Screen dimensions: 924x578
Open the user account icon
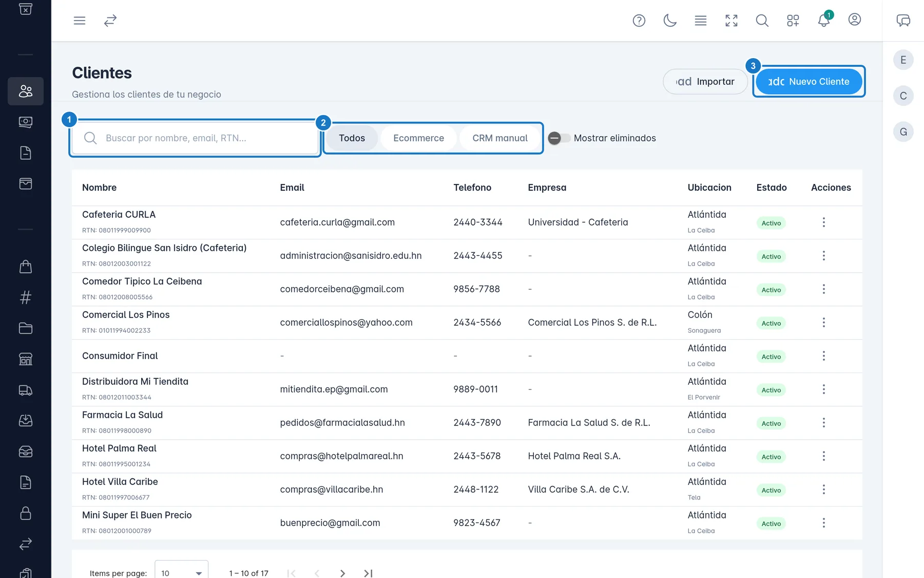tap(855, 20)
